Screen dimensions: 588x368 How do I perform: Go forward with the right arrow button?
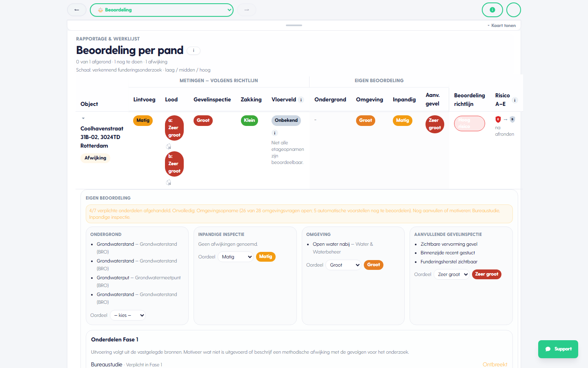pos(247,10)
